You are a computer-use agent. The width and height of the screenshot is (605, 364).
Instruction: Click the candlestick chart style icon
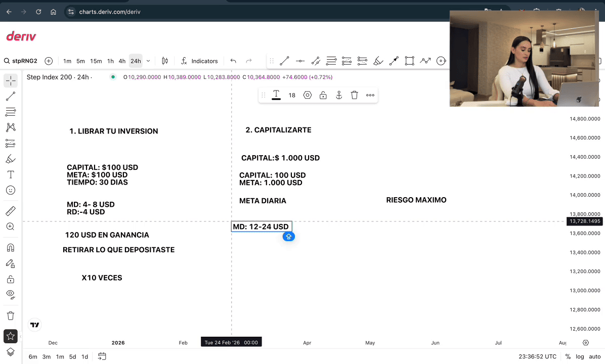(164, 61)
